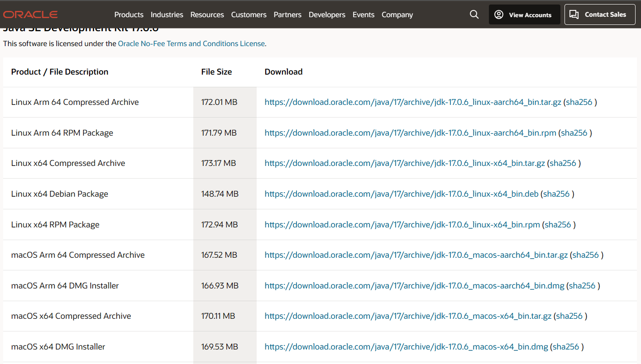641x364 pixels.
Task: Open Oracle No-Fee Terms and Conditions License link
Action: click(191, 44)
